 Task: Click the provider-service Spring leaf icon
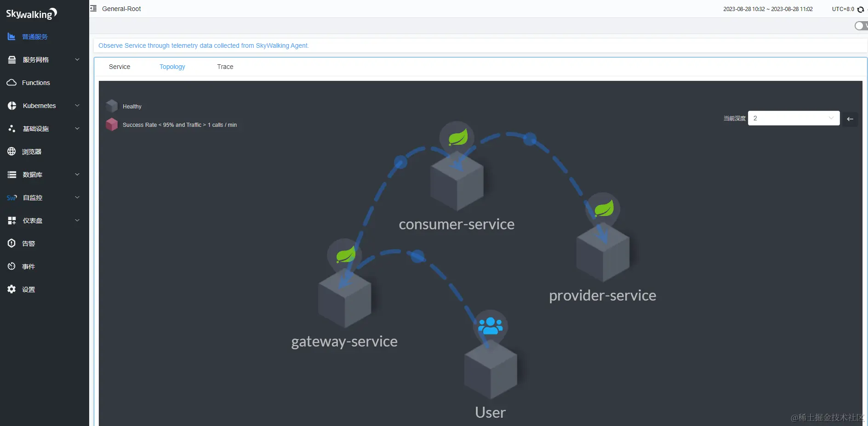[x=603, y=210]
